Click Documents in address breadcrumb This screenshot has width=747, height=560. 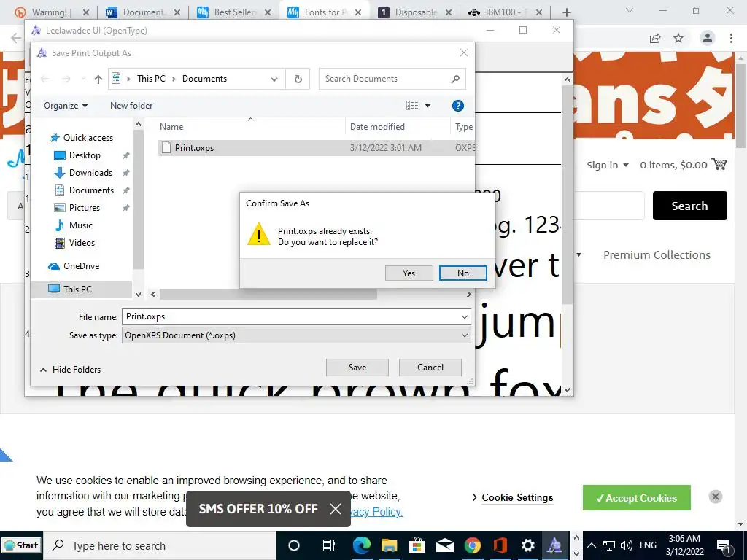coord(204,79)
